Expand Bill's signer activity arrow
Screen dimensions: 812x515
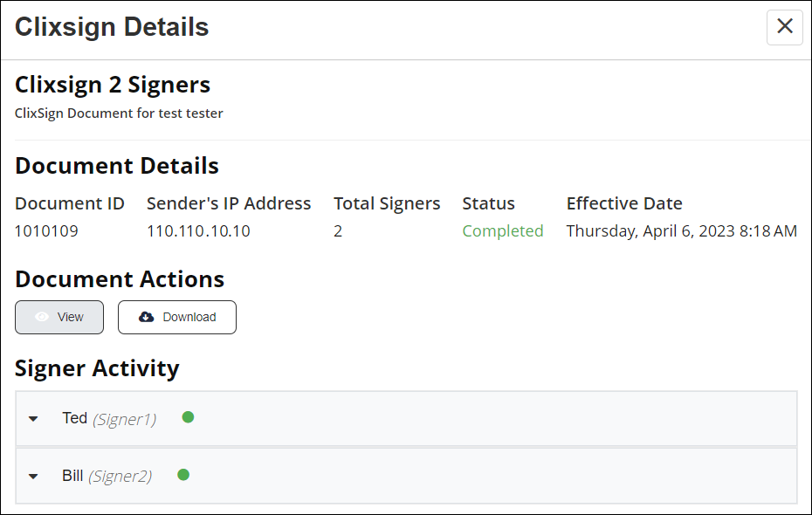33,477
